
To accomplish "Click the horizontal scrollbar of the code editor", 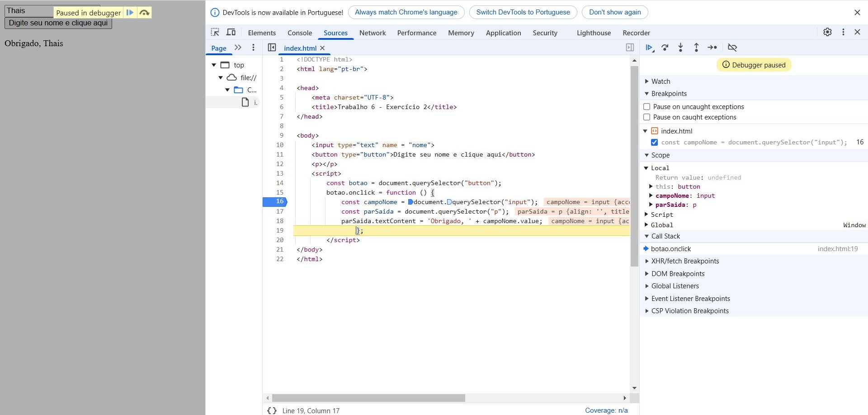I will pos(368,398).
